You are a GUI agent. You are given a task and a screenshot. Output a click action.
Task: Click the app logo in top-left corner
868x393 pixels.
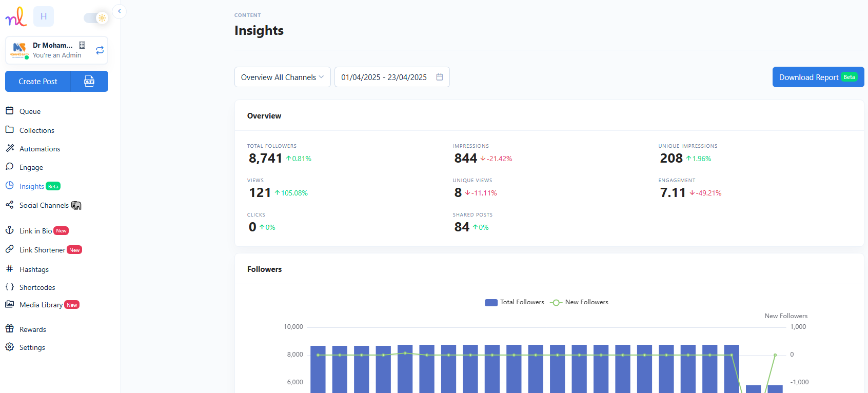(16, 16)
